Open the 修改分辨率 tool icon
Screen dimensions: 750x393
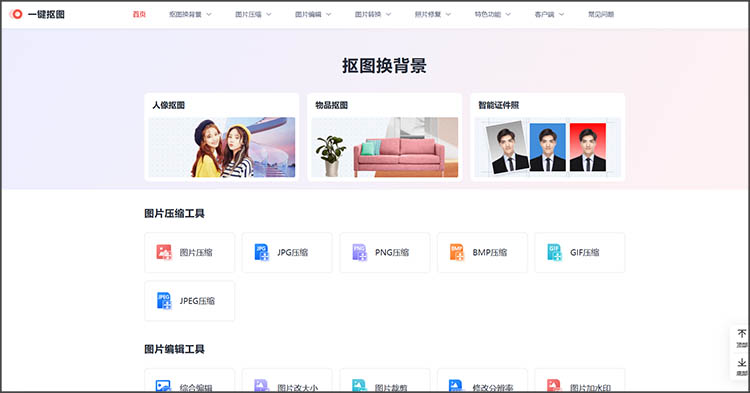click(456, 385)
